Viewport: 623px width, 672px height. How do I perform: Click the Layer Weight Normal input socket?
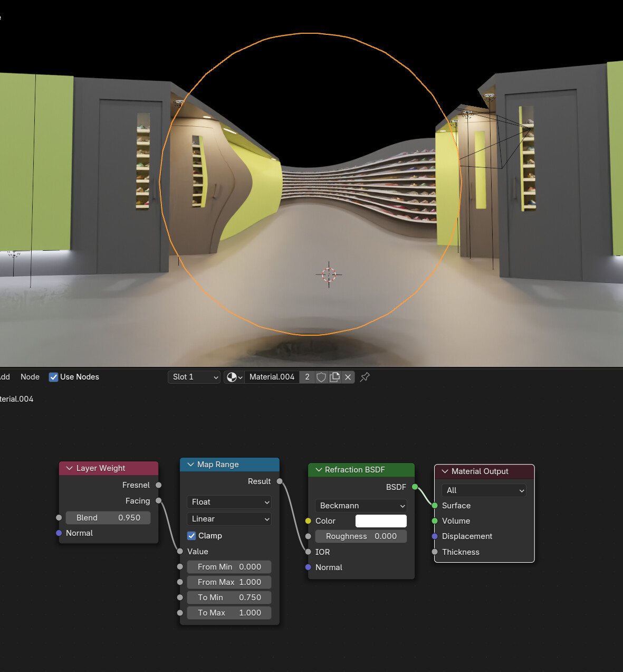click(59, 533)
